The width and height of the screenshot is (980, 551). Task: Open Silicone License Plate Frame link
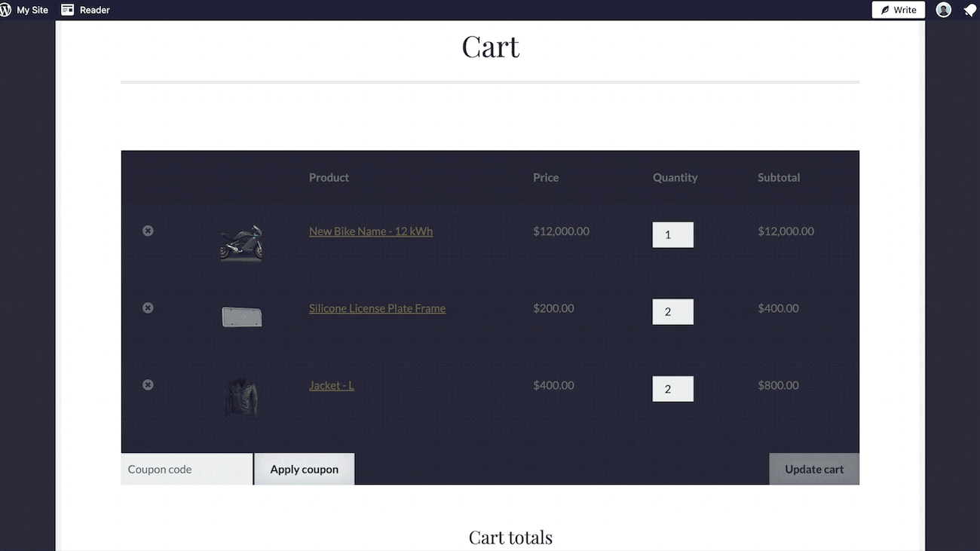(x=377, y=308)
